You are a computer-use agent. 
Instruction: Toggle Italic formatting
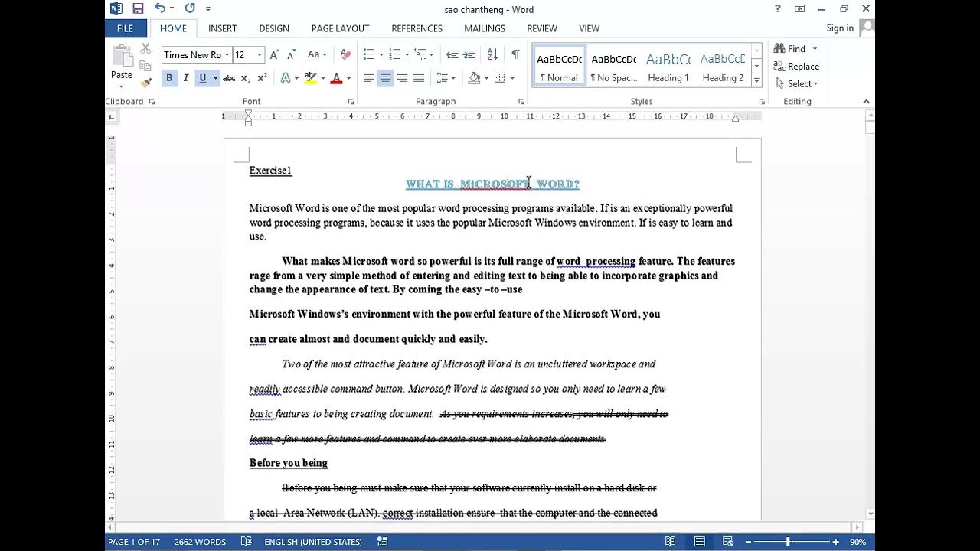click(186, 78)
